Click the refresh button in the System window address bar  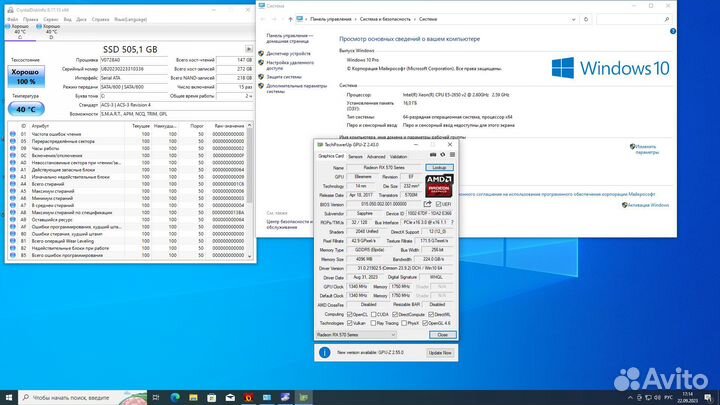(x=586, y=19)
